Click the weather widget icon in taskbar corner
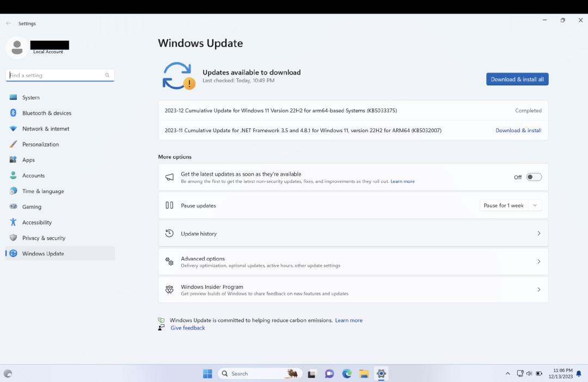Viewport: 588px width, 382px height. 8,373
